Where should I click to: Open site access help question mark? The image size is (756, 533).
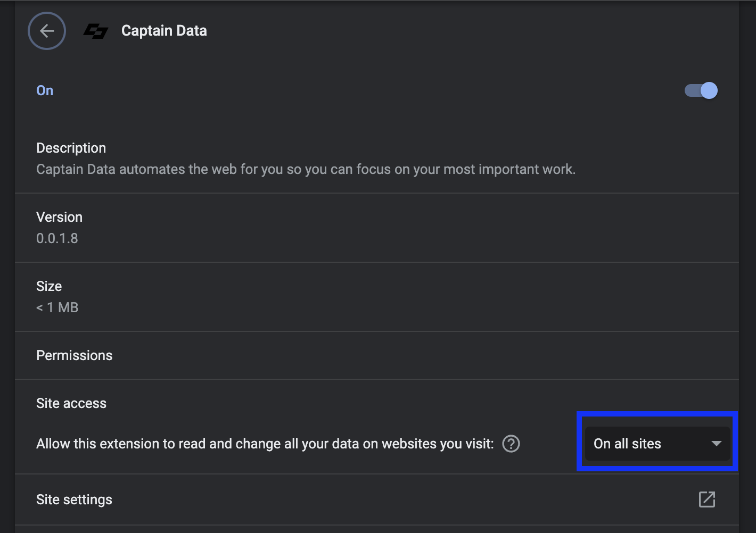(511, 444)
